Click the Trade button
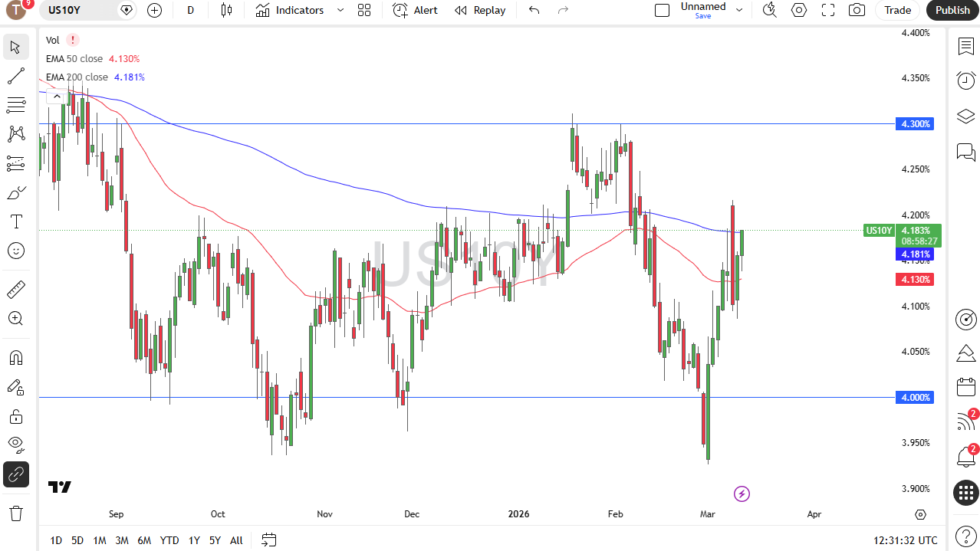Screen dimensions: 980x551 coord(898,10)
